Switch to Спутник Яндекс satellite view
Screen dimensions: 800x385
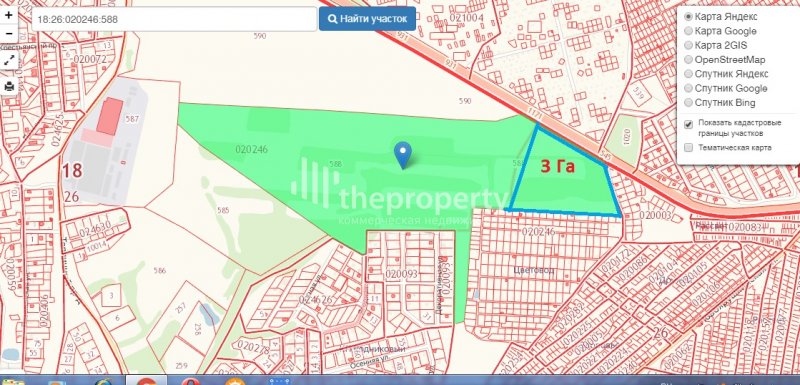(x=688, y=74)
